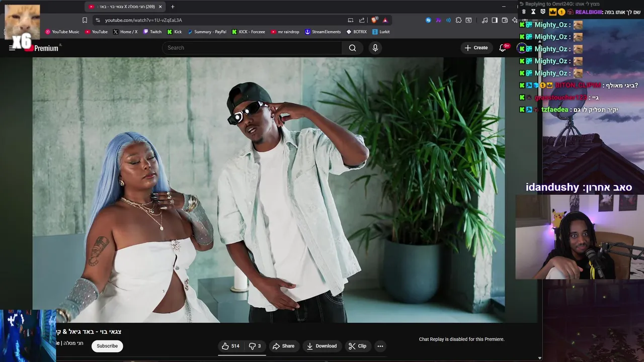The width and height of the screenshot is (644, 362).
Task: Click the browser address bar URL
Action: click(x=143, y=20)
